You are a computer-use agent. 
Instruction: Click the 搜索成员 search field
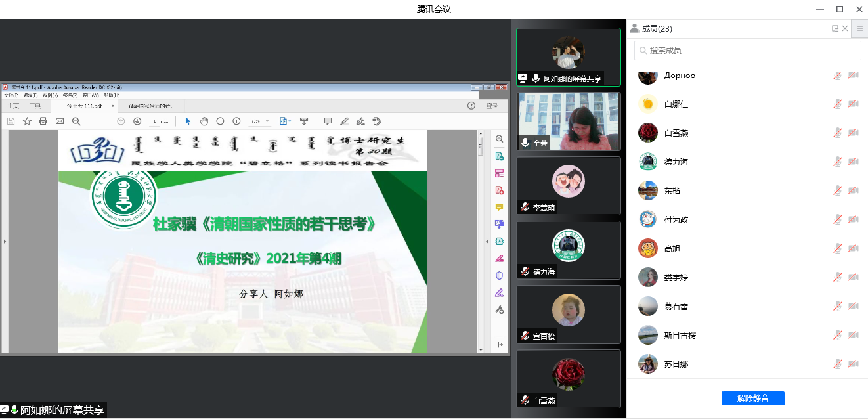tap(747, 51)
